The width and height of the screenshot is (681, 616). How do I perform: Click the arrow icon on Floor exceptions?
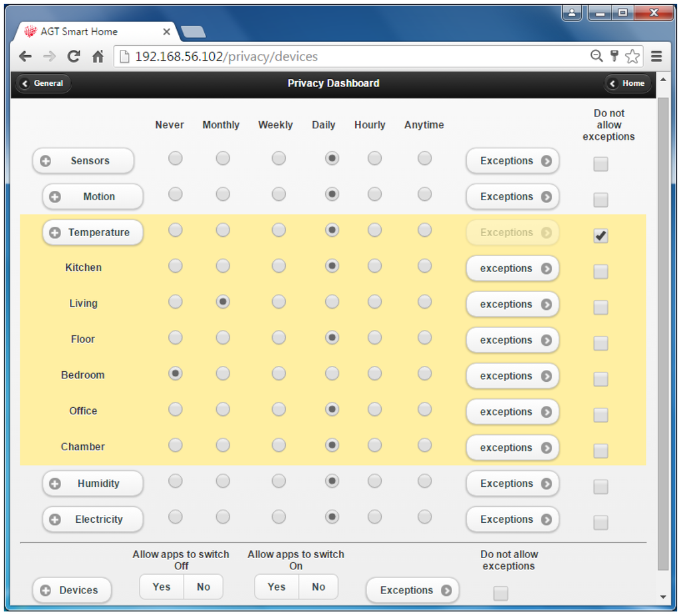(547, 340)
